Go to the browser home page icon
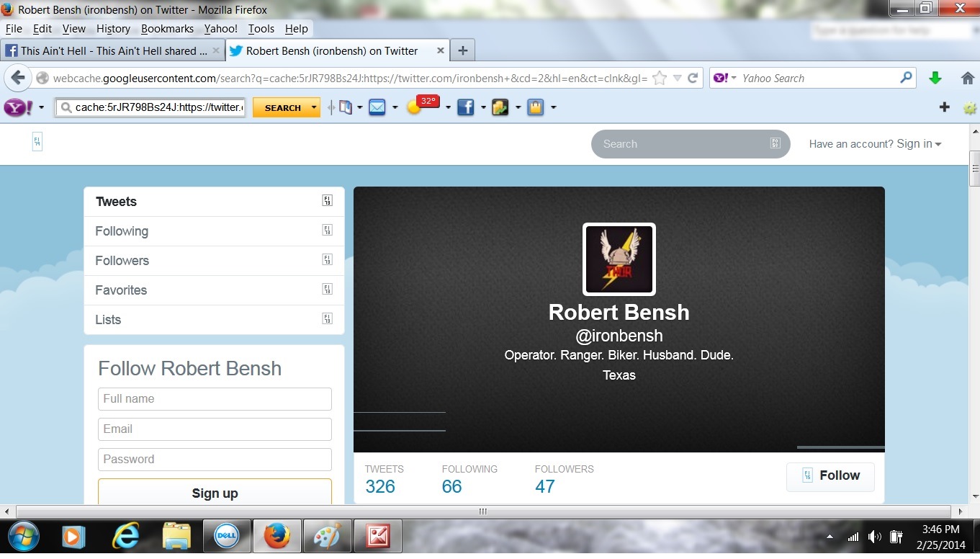This screenshot has height=559, width=980. pyautogui.click(x=968, y=79)
